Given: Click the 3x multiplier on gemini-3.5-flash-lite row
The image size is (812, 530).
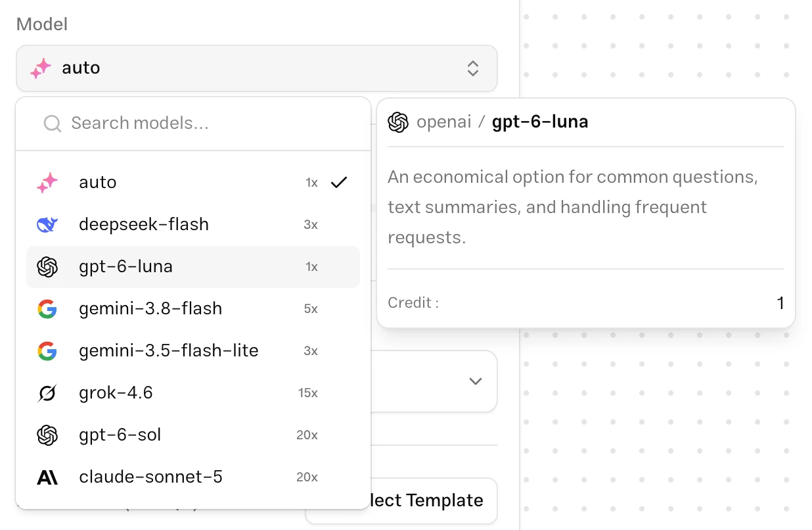Looking at the screenshot, I should pyautogui.click(x=311, y=351).
